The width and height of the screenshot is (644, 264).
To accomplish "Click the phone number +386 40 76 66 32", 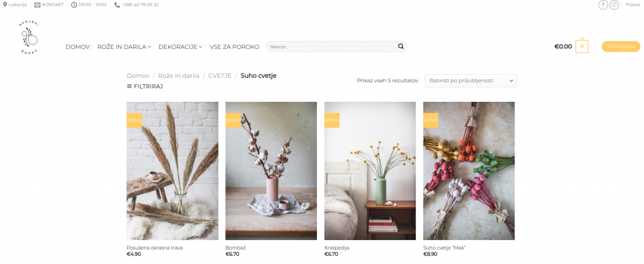I will coord(140,5).
